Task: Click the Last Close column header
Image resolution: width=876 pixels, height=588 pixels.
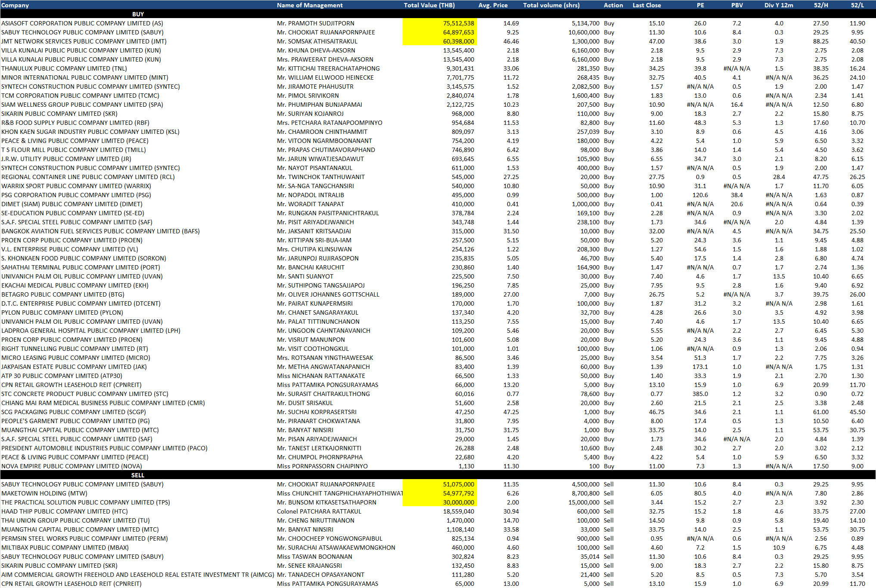Action: [x=646, y=5]
